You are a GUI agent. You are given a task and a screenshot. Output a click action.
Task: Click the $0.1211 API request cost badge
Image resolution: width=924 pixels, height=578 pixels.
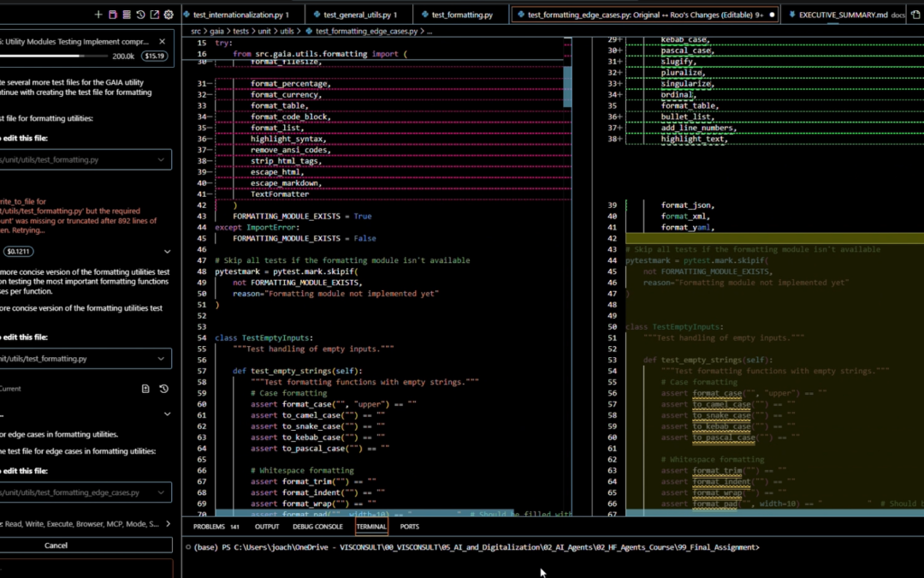pyautogui.click(x=18, y=251)
